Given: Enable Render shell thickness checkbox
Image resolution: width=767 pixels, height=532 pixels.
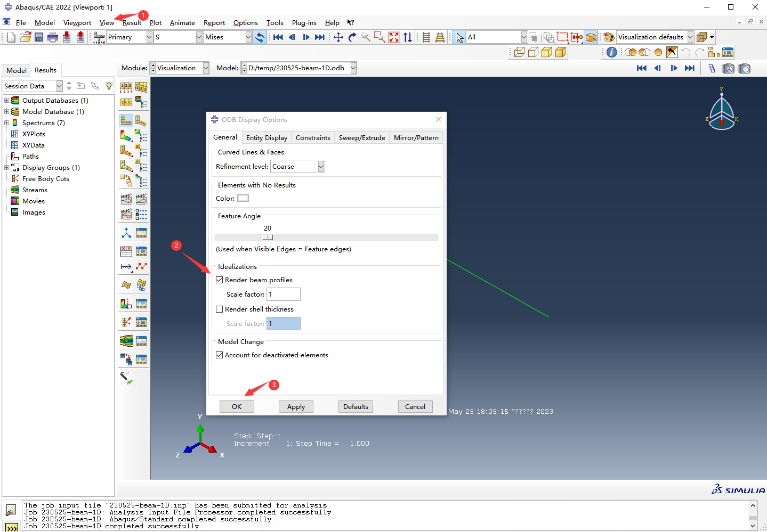Looking at the screenshot, I should (x=219, y=309).
